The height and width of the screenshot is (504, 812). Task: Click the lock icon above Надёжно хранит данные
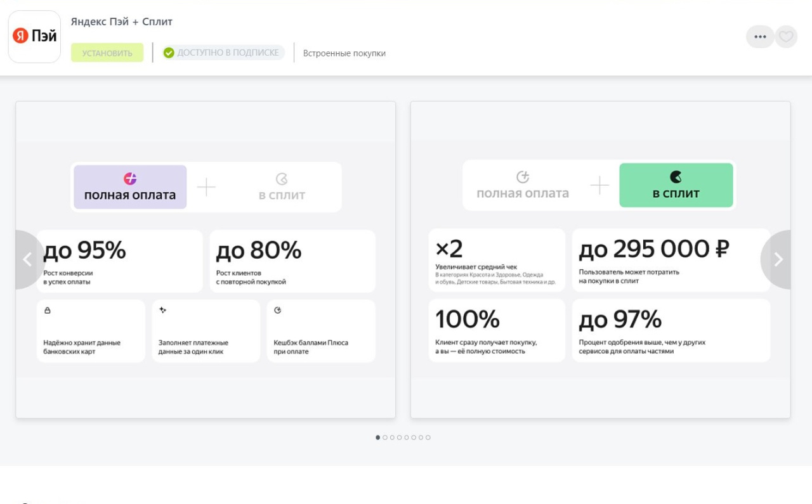48,311
